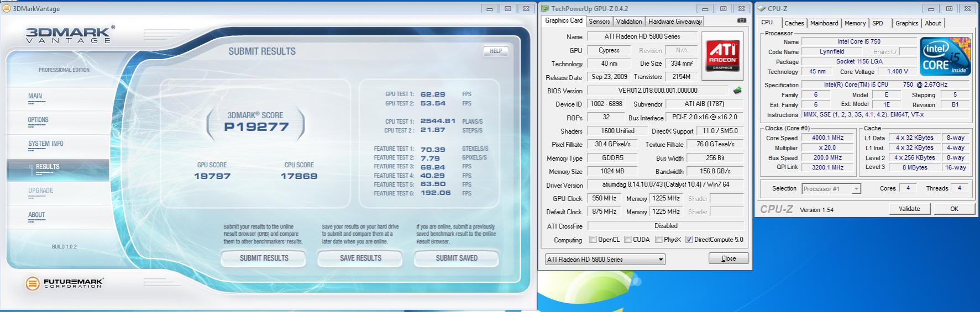Click the ATI CrossFire Disabled field

point(665,226)
